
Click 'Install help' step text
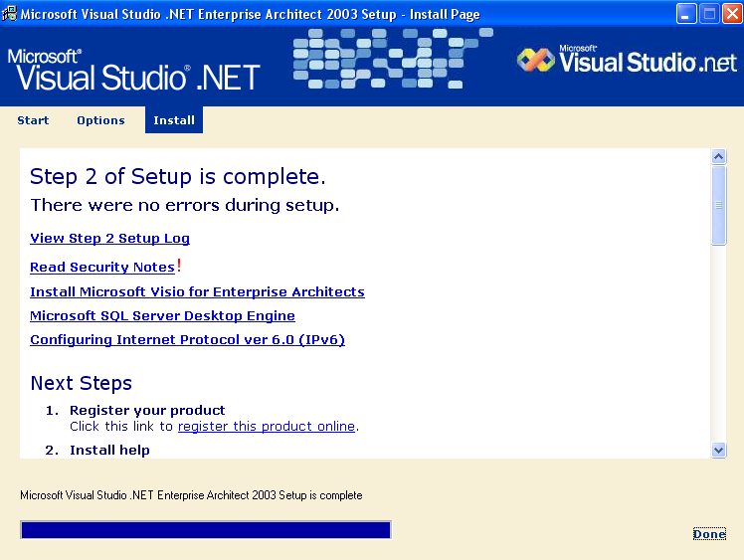[109, 450]
